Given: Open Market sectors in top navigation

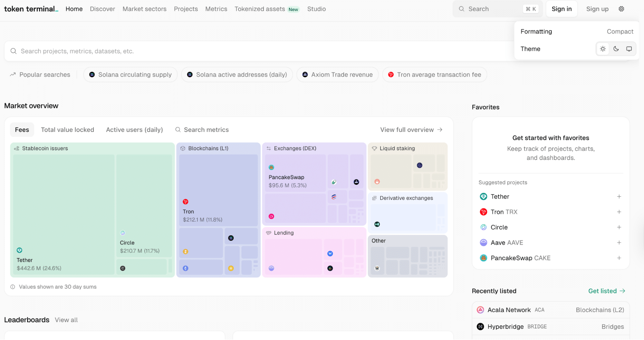Looking at the screenshot, I should (144, 9).
